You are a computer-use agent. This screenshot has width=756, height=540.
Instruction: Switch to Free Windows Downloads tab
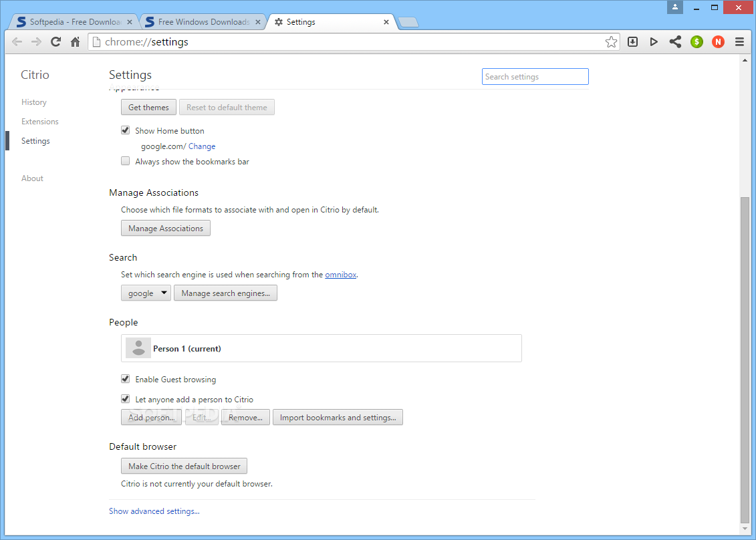[203, 22]
